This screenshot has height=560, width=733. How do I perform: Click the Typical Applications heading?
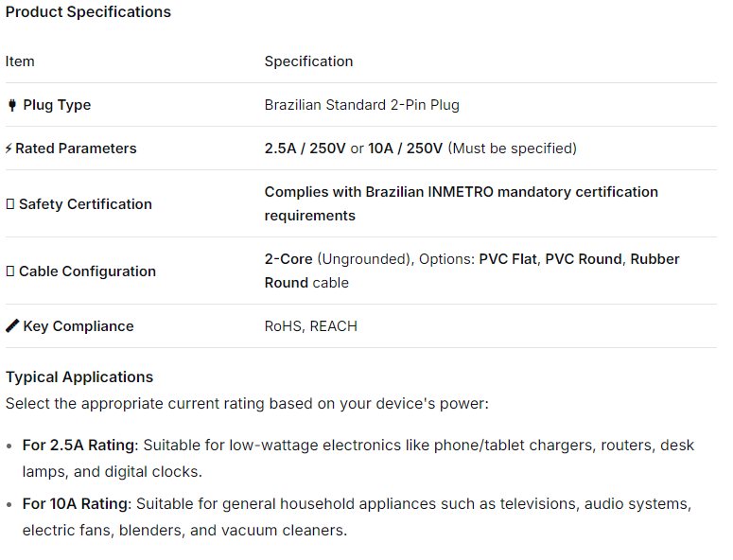pos(79,377)
